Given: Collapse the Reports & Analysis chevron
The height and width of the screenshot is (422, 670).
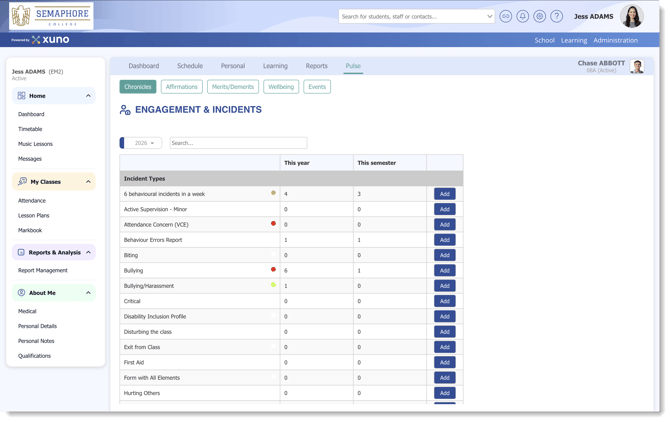Looking at the screenshot, I should click(x=88, y=252).
